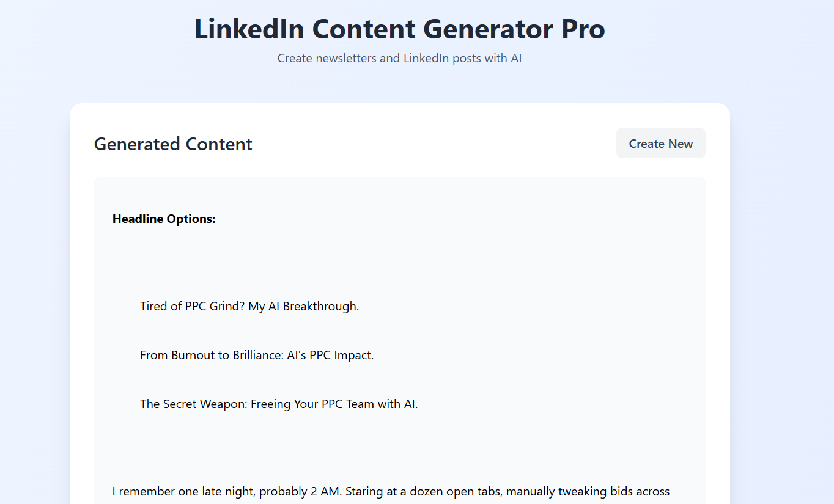834x504 pixels.
Task: Click the 'LinkedIn Content Generator Pro' title
Action: tap(399, 29)
